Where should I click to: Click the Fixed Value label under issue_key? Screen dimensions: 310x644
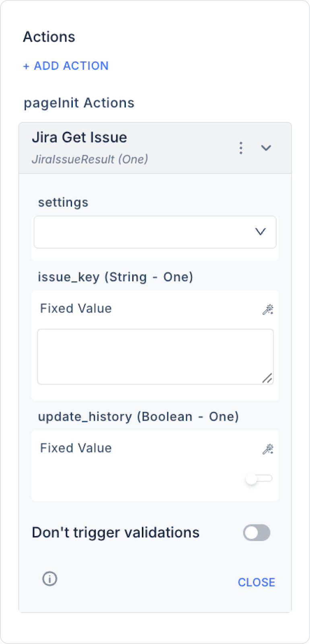pos(76,309)
